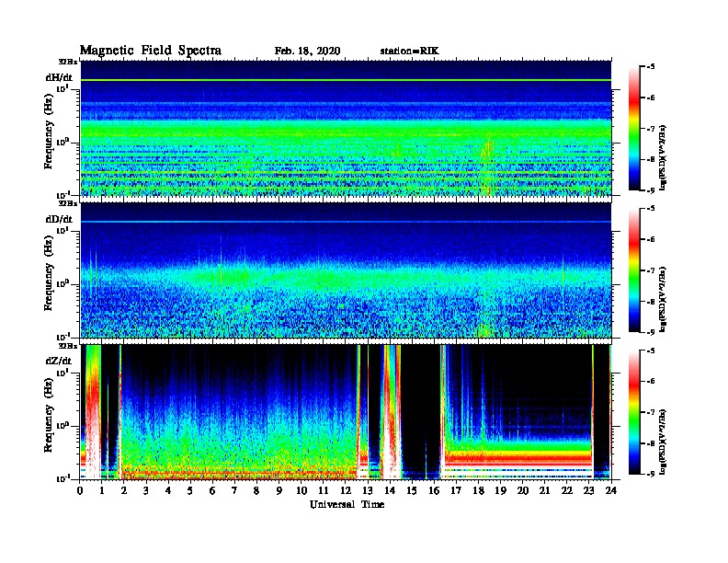
Task: Click the -7 tick on the dD/dt color bar
Action: pos(651,270)
